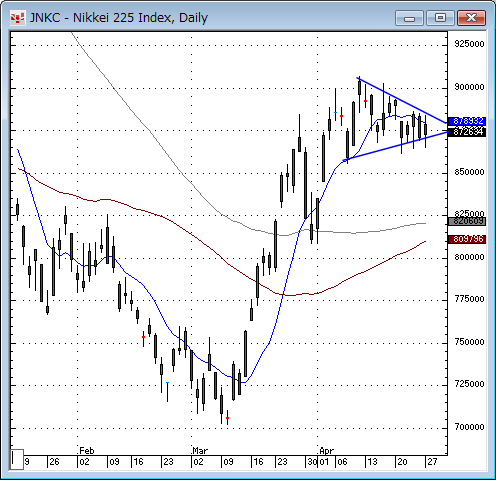Click the 27 date label on time axis
Image resolution: width=496 pixels, height=480 pixels.
pos(432,462)
